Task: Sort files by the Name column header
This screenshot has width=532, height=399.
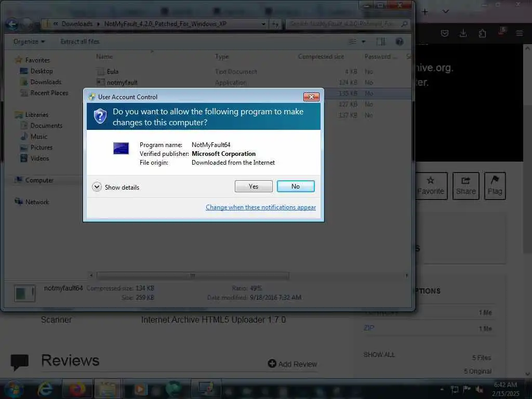Action: pyautogui.click(x=104, y=57)
